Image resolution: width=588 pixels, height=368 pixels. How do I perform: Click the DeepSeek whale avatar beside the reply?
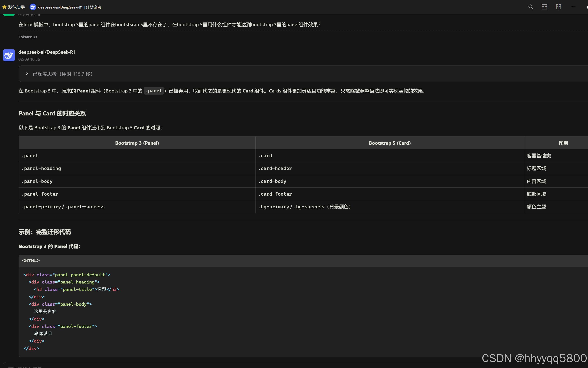(9, 55)
